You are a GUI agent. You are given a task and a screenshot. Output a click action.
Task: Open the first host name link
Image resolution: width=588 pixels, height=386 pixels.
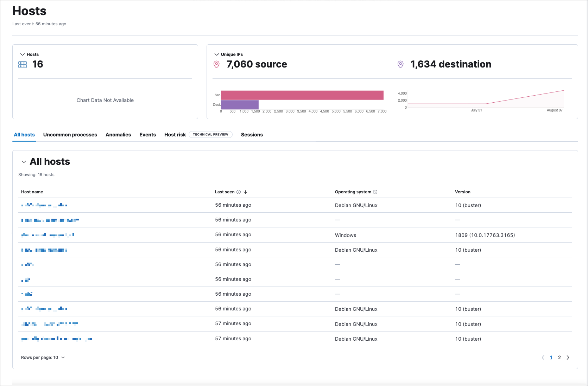click(44, 205)
